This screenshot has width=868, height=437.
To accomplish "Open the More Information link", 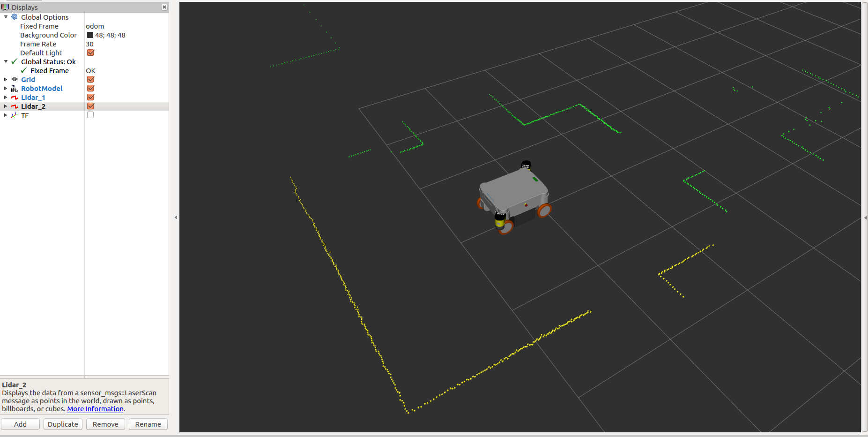I will click(x=95, y=409).
